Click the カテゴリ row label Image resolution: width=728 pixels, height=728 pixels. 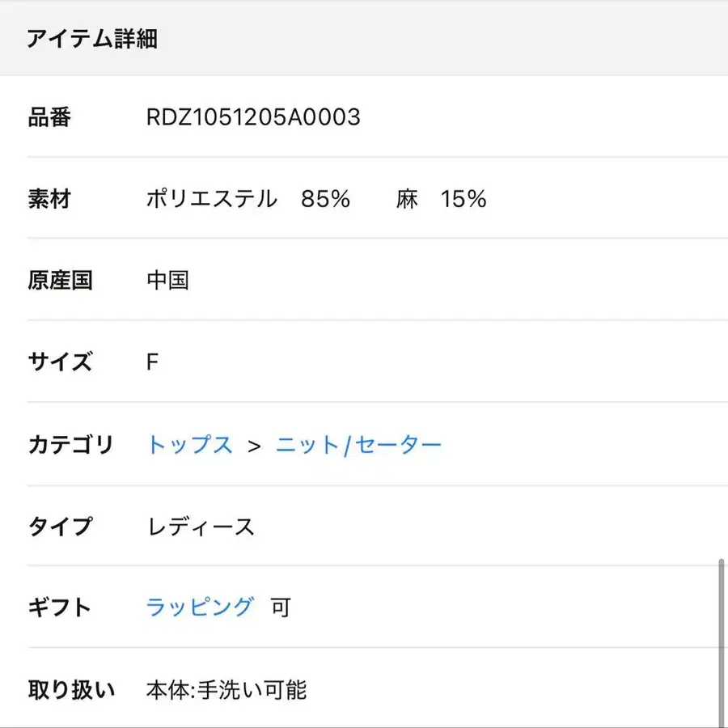pos(70,445)
